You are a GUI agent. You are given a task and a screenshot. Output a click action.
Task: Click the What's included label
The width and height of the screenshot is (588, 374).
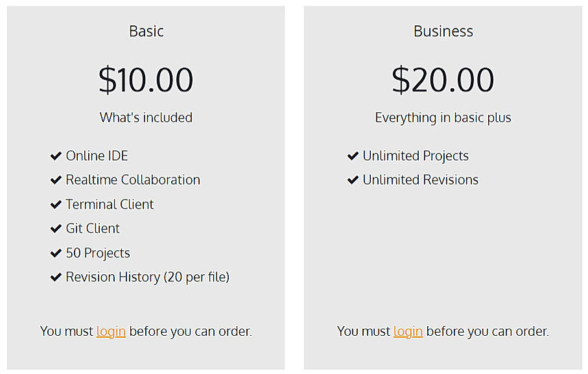pyautogui.click(x=145, y=117)
